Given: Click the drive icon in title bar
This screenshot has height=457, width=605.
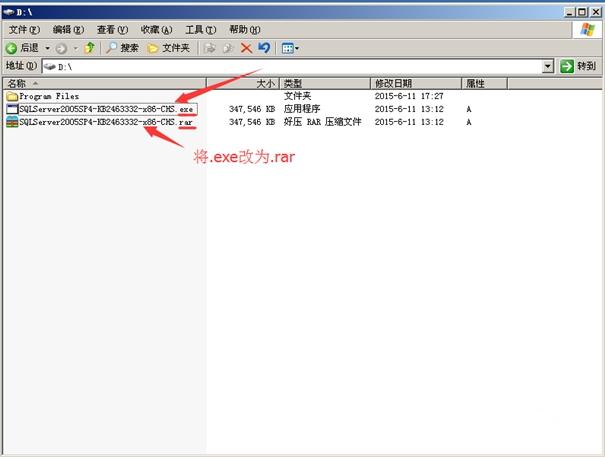Looking at the screenshot, I should pos(8,12).
